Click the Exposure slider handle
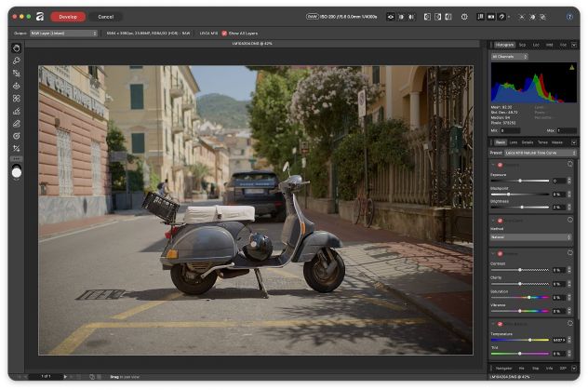This screenshot has height=390, width=588. point(520,181)
